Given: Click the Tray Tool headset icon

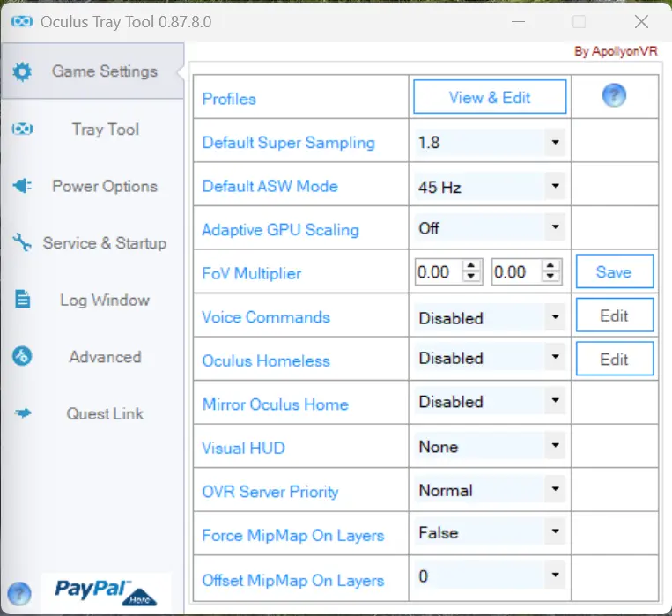Looking at the screenshot, I should (x=22, y=129).
